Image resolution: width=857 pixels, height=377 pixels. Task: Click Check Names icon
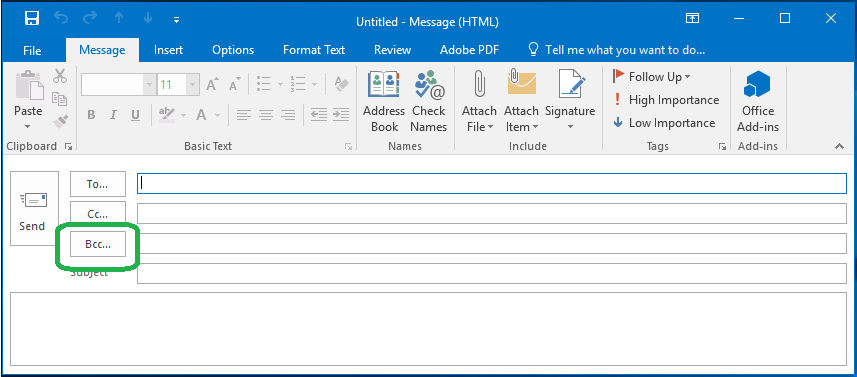click(429, 102)
